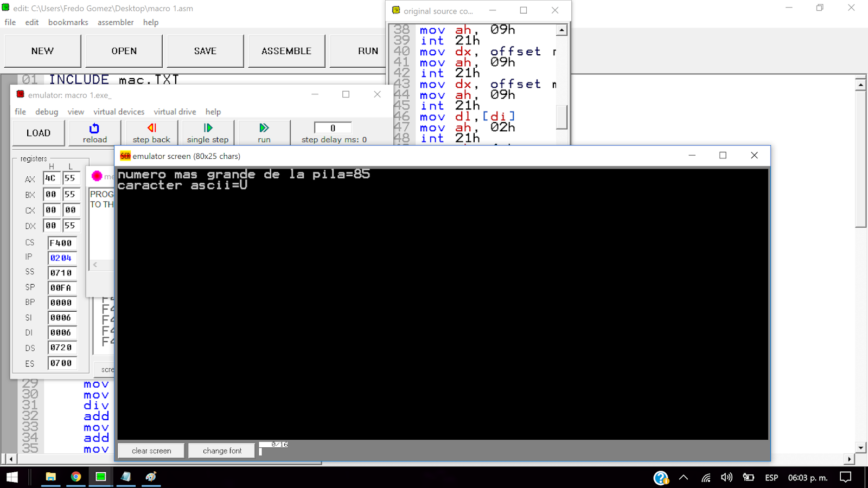Save the macro 1.asm file
868x488 pixels.
(x=205, y=50)
